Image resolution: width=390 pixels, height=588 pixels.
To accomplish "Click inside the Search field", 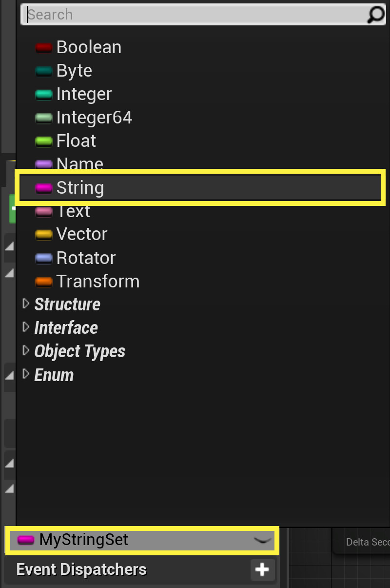I will (146, 15).
